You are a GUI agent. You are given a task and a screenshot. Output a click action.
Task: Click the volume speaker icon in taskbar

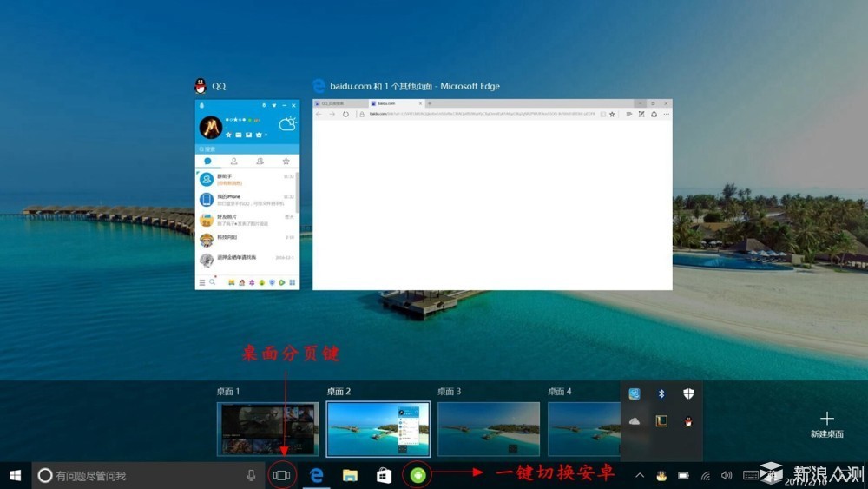[727, 475]
